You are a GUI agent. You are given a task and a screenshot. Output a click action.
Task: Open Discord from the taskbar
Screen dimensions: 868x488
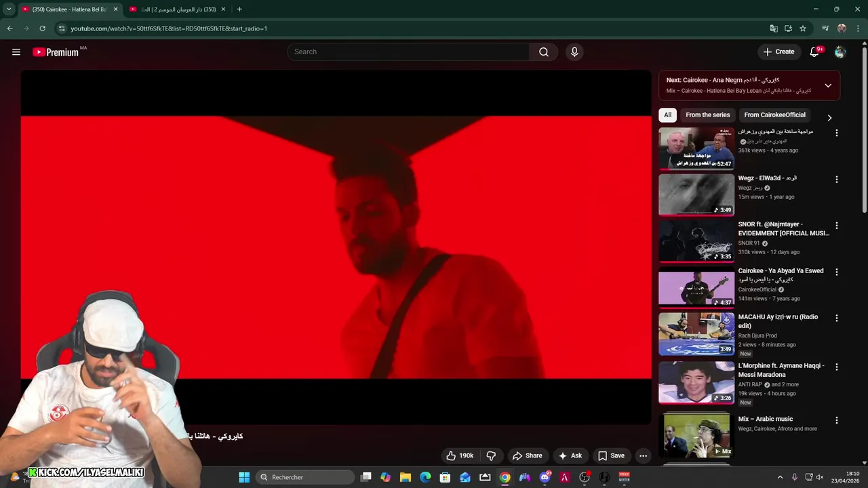coord(545,477)
